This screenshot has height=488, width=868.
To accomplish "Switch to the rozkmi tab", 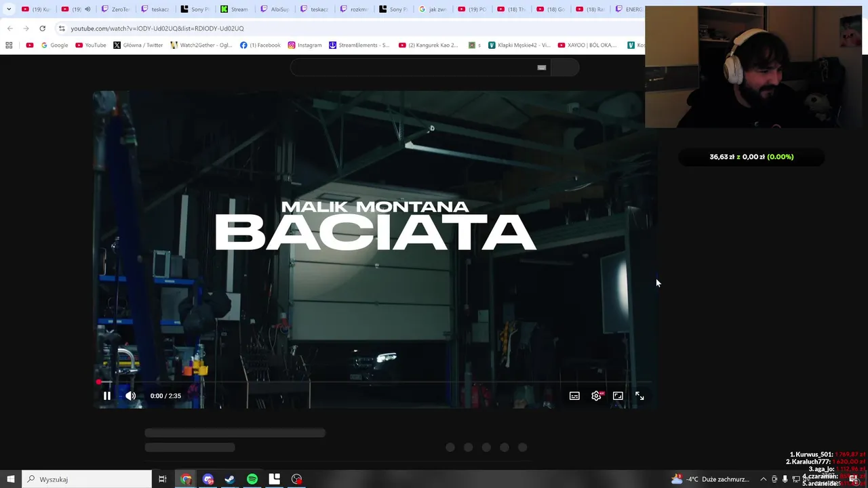I will click(354, 9).
